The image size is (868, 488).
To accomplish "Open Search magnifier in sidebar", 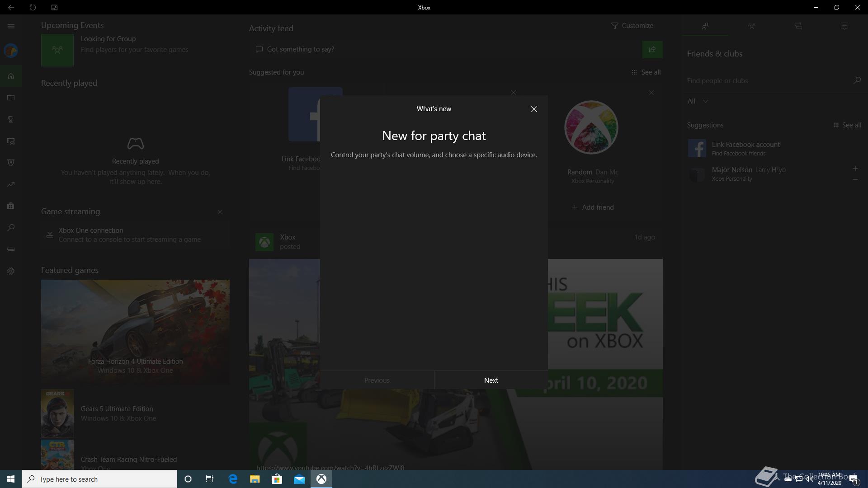I will (11, 228).
